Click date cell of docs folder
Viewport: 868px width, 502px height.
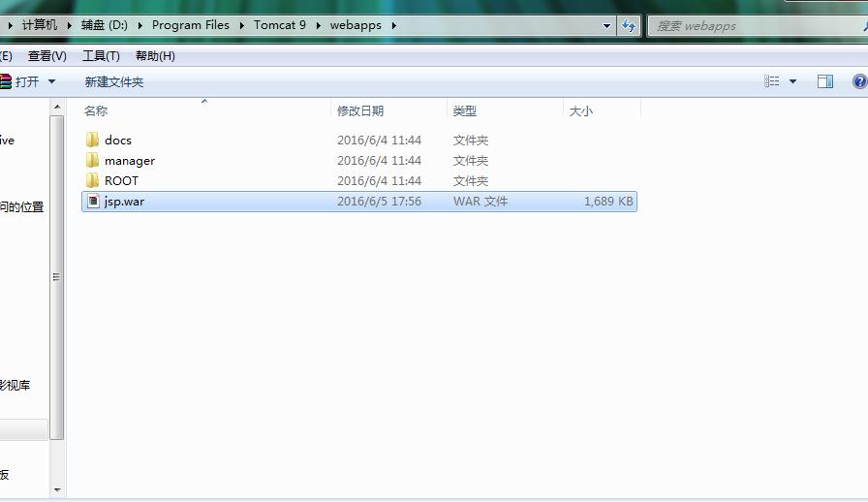pos(379,141)
